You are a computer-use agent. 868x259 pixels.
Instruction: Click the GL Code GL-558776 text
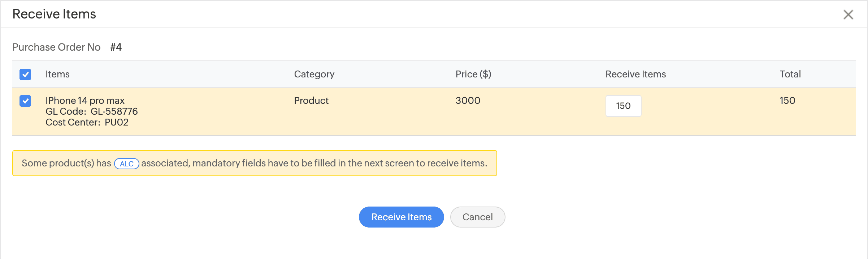point(91,111)
